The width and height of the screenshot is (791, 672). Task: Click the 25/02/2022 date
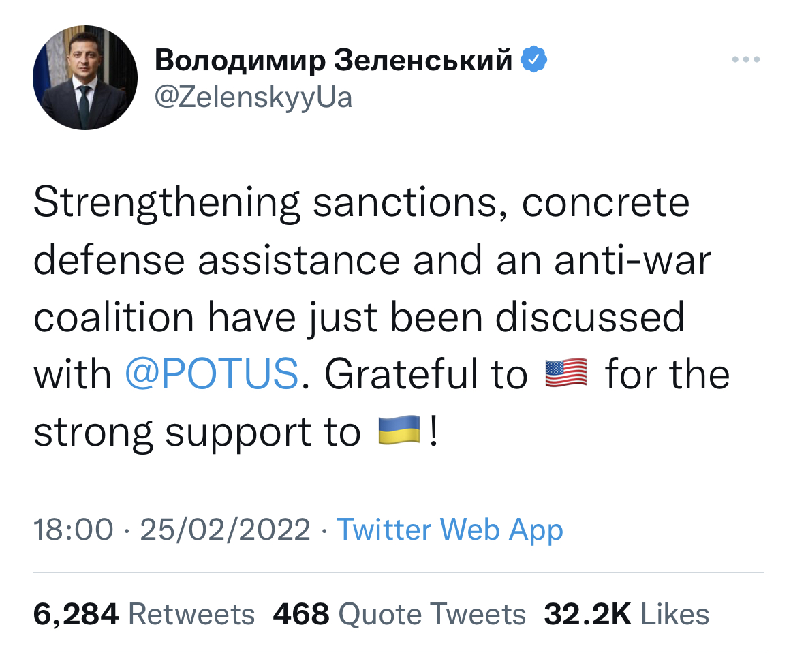point(225,530)
